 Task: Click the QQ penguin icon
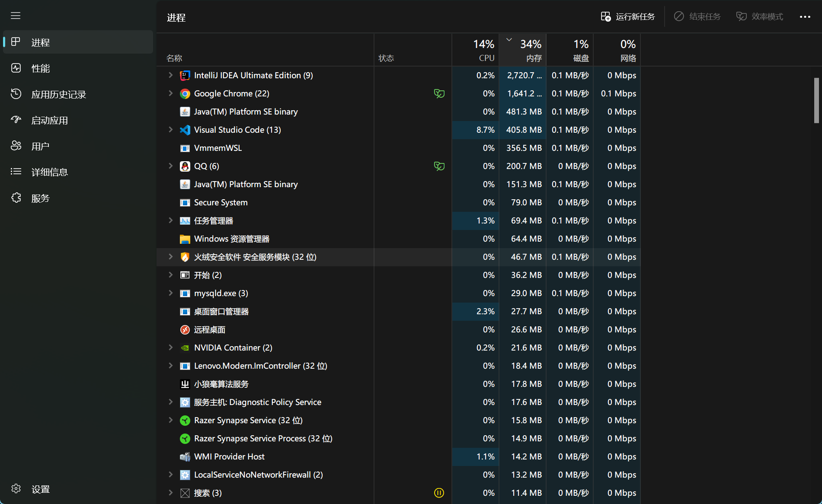pyautogui.click(x=185, y=166)
